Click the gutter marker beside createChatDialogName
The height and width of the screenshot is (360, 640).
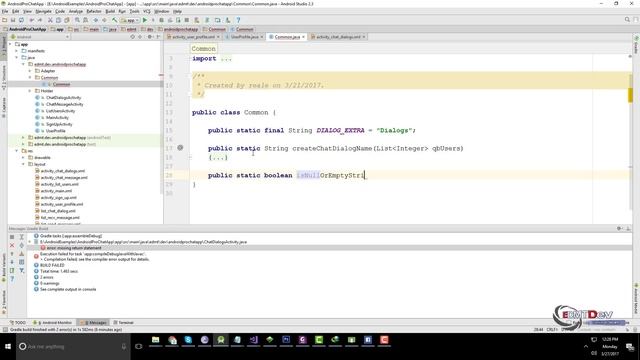[x=180, y=148]
